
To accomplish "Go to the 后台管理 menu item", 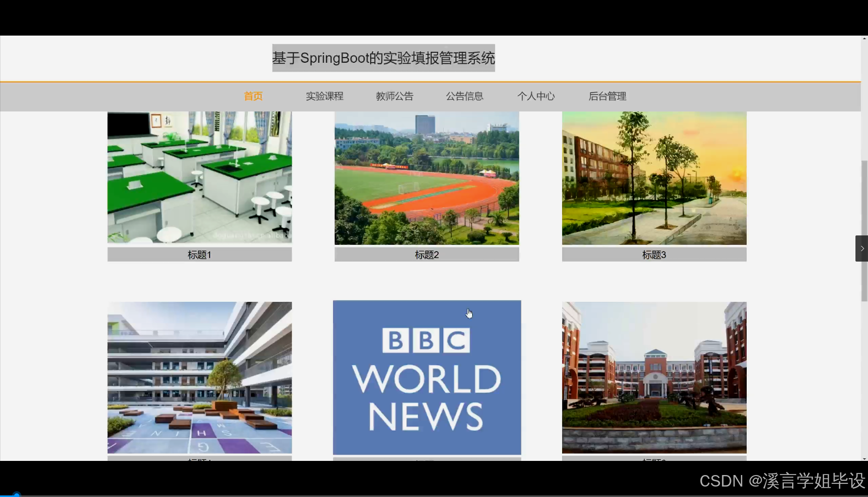I will point(608,96).
